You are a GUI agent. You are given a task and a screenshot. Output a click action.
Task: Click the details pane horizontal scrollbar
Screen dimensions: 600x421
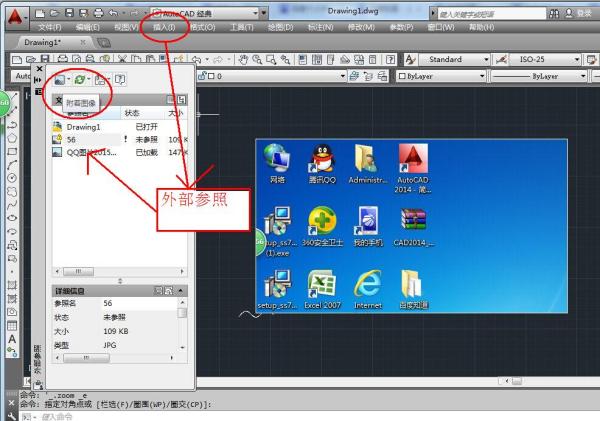115,357
